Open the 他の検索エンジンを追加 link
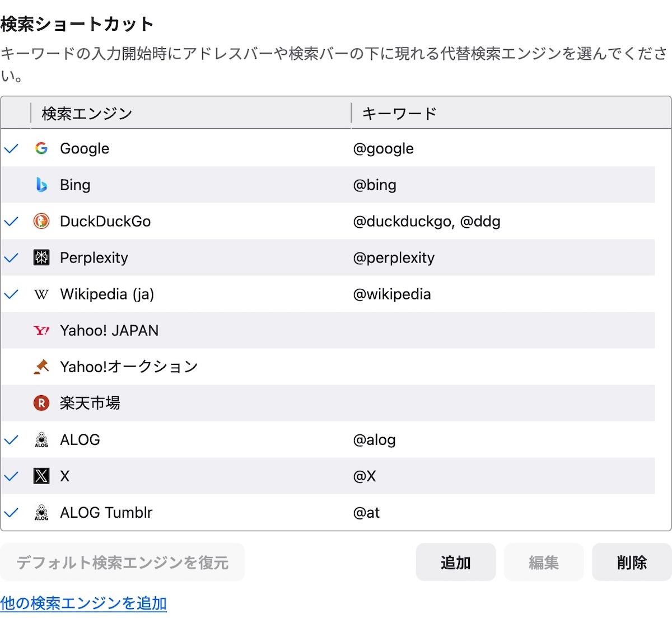Image resolution: width=672 pixels, height=628 pixels. 83,603
